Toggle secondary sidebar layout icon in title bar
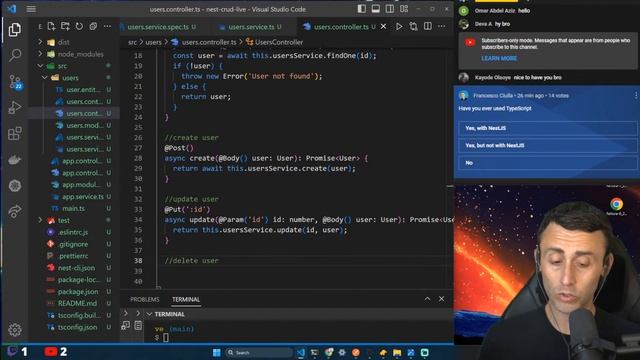 tap(390, 9)
